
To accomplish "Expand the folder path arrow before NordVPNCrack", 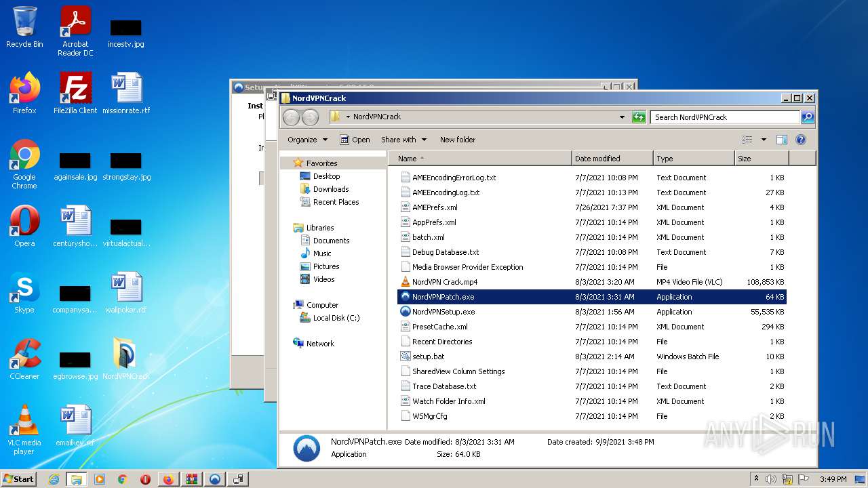I will tap(348, 117).
